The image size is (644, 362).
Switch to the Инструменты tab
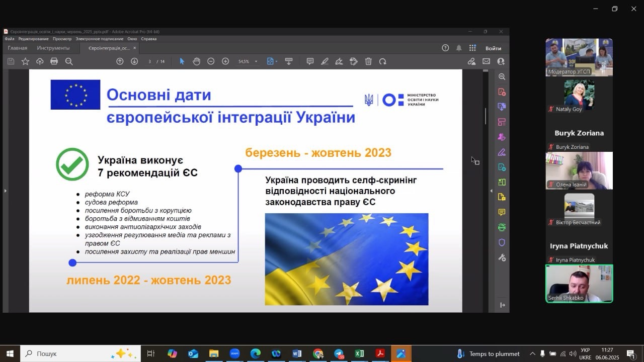[x=53, y=48]
